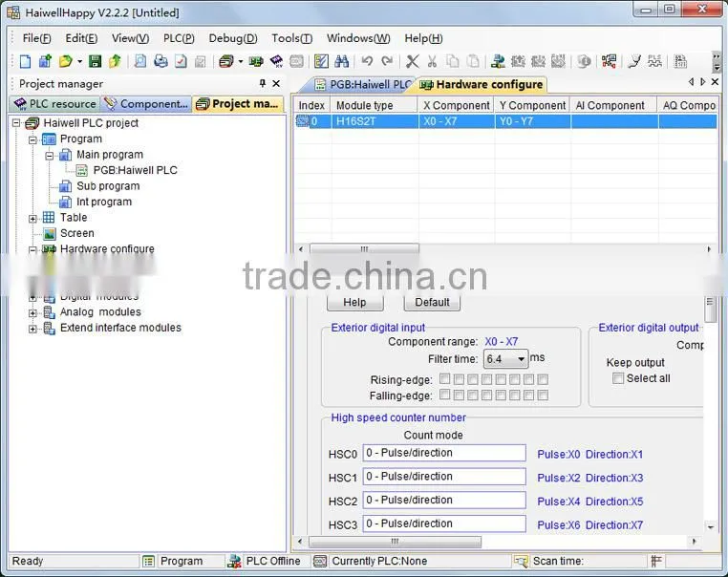
Task: Open the PLC menu
Action: (179, 38)
